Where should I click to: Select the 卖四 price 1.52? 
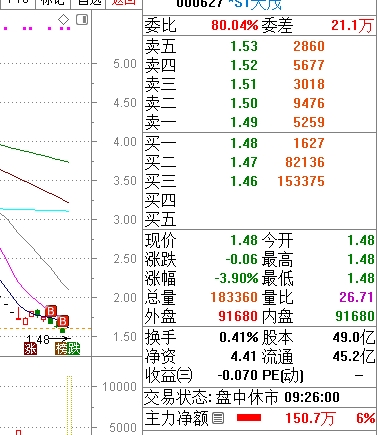[244, 65]
